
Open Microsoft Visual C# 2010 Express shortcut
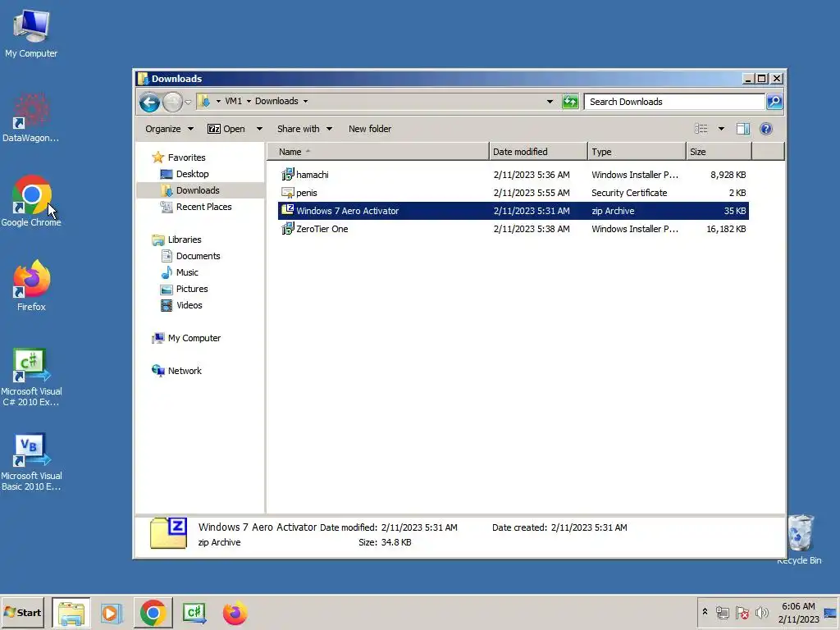click(31, 377)
